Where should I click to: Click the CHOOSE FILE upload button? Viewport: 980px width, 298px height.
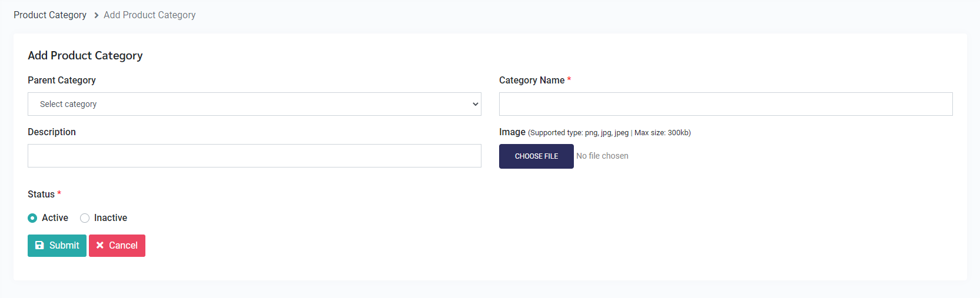(x=536, y=156)
